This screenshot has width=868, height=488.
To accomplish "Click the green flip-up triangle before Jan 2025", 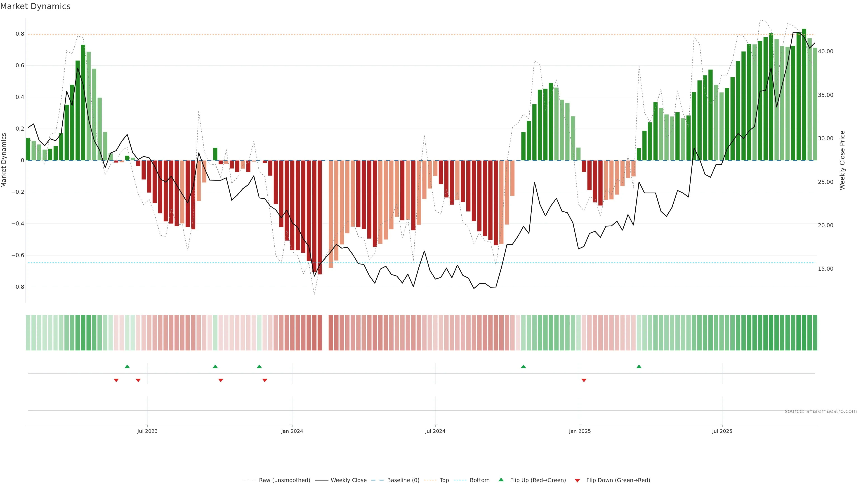I will click(x=523, y=366).
